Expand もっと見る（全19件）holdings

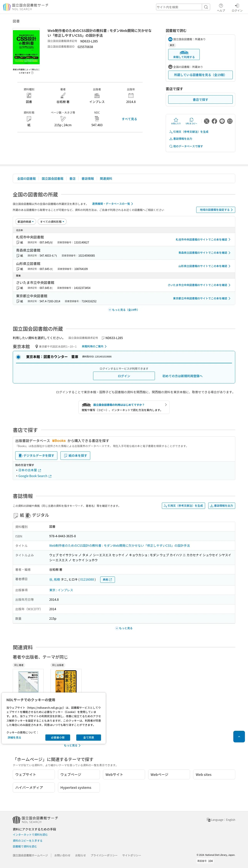(x=123, y=310)
